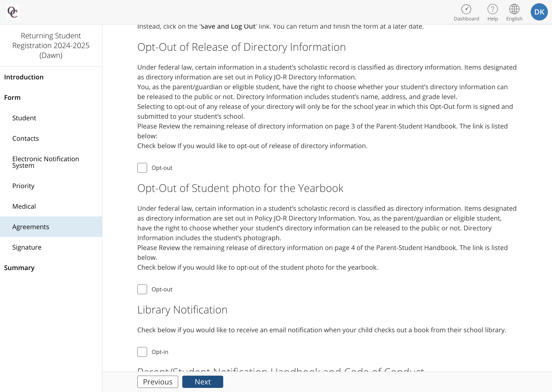Click 'Opt-Out of Student photo for the Yearbook' heading

pos(240,188)
